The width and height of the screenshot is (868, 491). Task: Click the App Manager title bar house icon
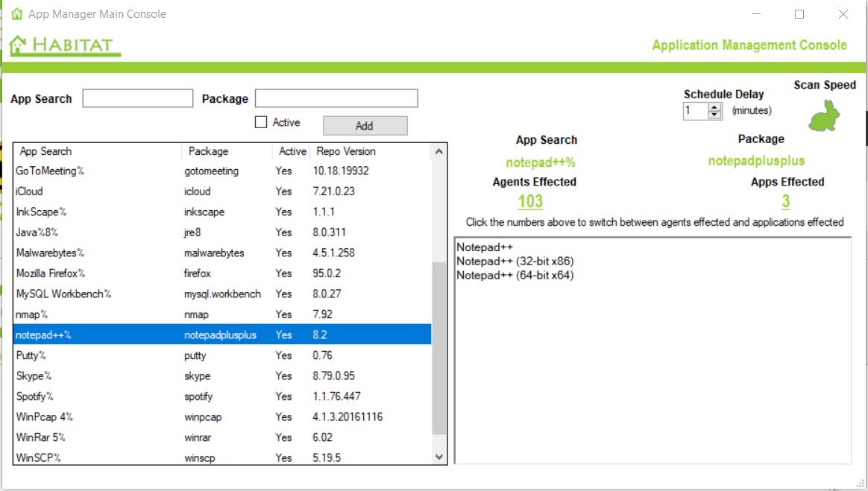click(17, 14)
